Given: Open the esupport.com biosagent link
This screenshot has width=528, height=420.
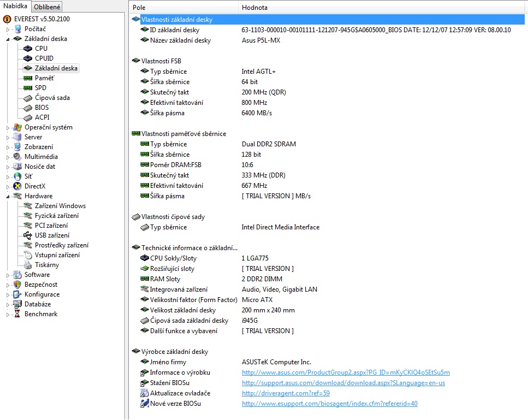Looking at the screenshot, I should (329, 404).
